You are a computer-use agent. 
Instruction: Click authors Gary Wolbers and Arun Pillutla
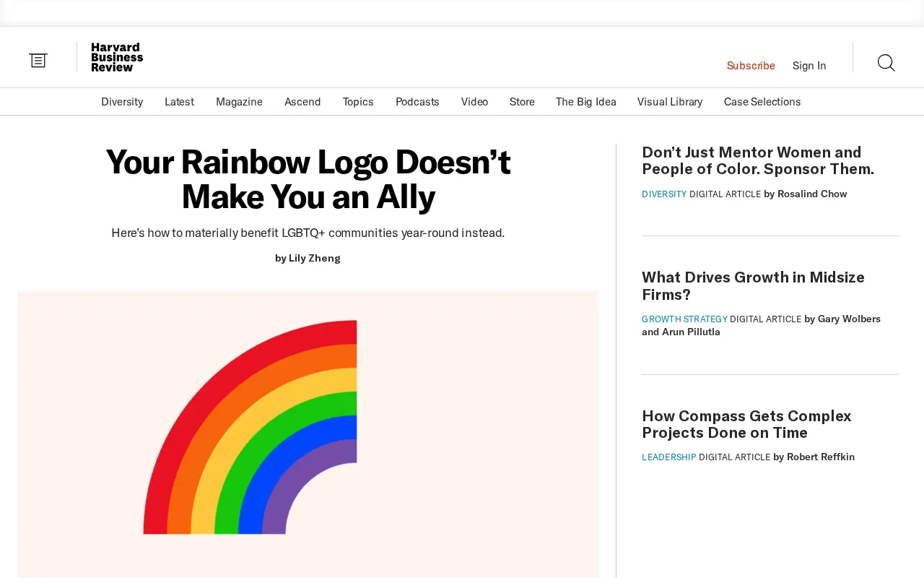pos(762,325)
